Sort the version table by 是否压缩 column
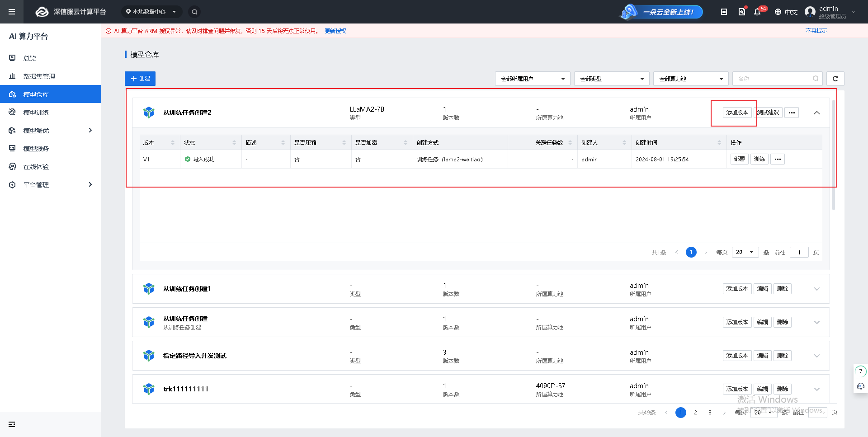868x437 pixels. (344, 142)
